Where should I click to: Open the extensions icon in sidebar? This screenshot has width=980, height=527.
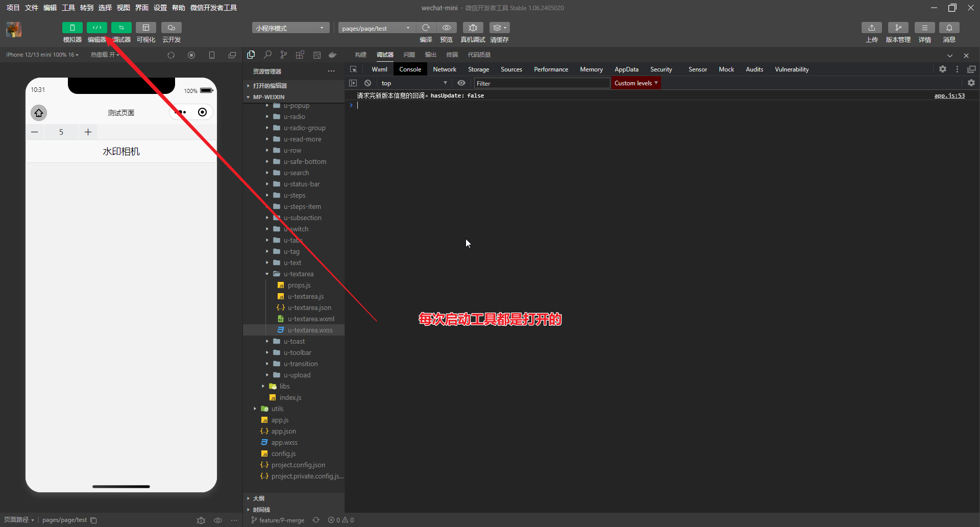click(x=300, y=55)
